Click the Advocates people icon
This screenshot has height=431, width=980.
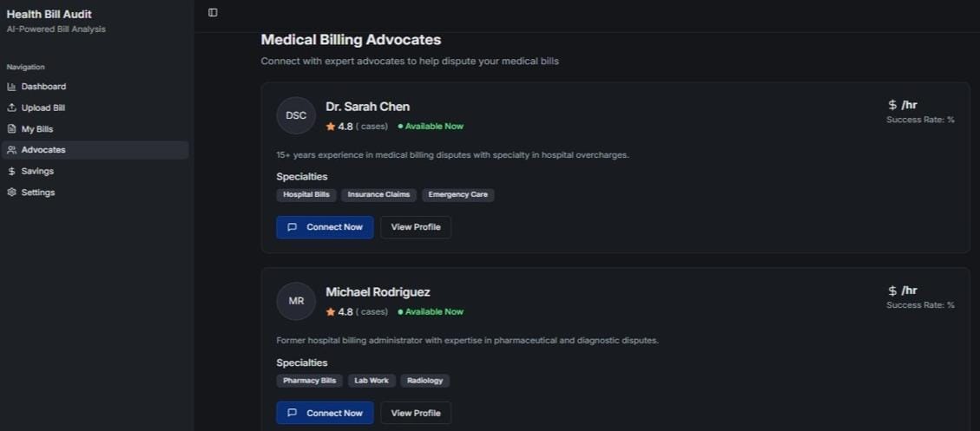tap(11, 150)
